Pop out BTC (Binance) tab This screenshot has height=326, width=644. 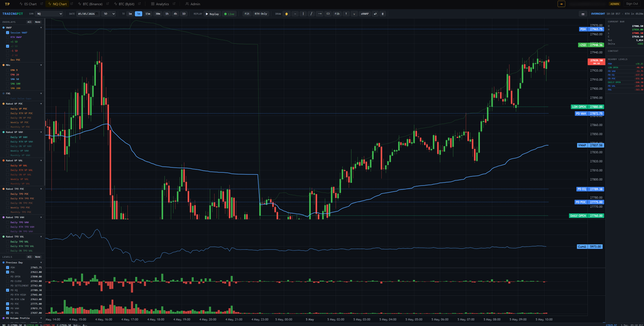coord(107,4)
